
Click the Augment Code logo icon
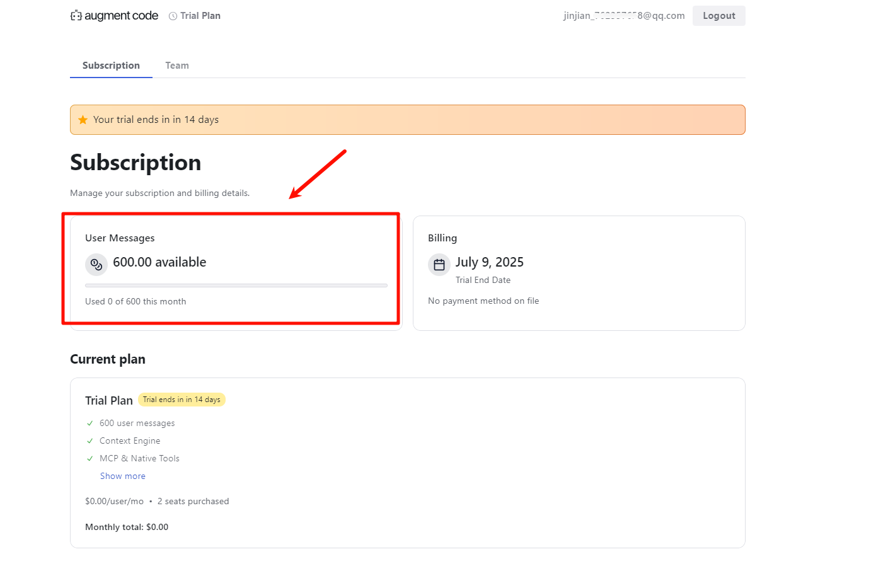click(76, 16)
